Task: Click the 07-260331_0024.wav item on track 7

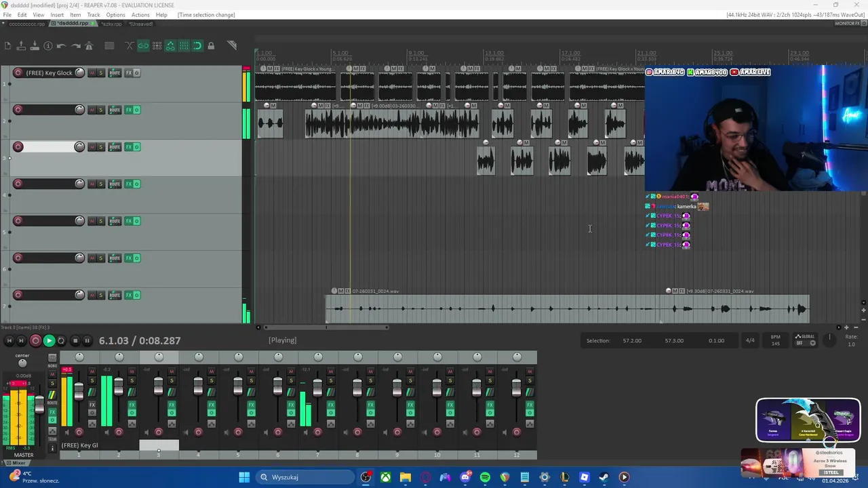Action: pos(493,308)
